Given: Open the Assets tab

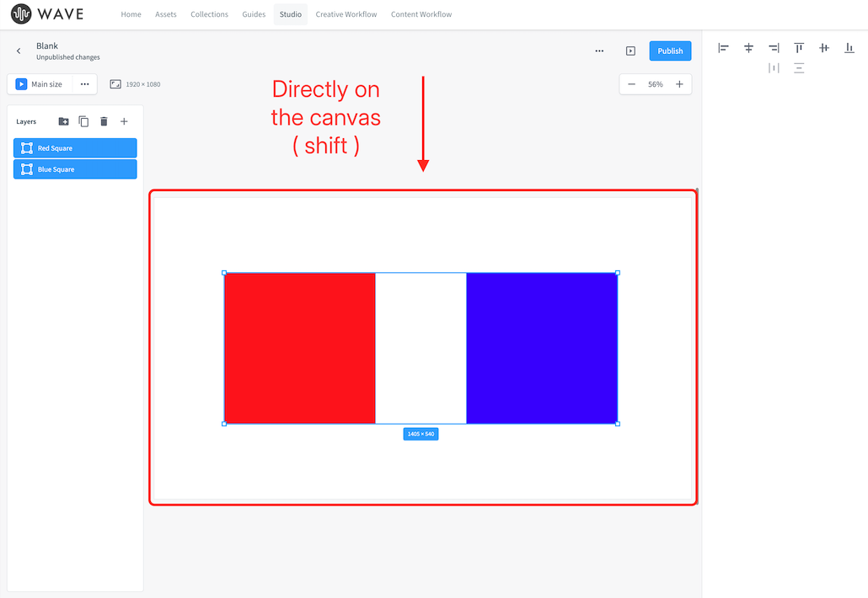Looking at the screenshot, I should (165, 14).
